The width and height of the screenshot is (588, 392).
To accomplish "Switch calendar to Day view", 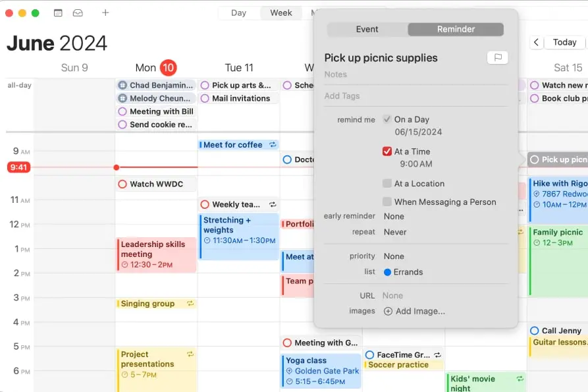I will click(x=238, y=13).
